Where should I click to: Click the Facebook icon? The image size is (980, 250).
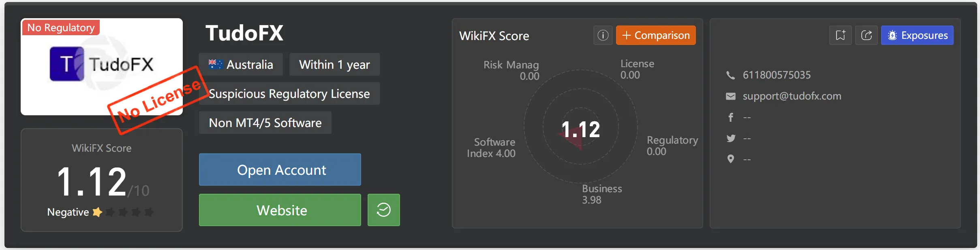(730, 117)
